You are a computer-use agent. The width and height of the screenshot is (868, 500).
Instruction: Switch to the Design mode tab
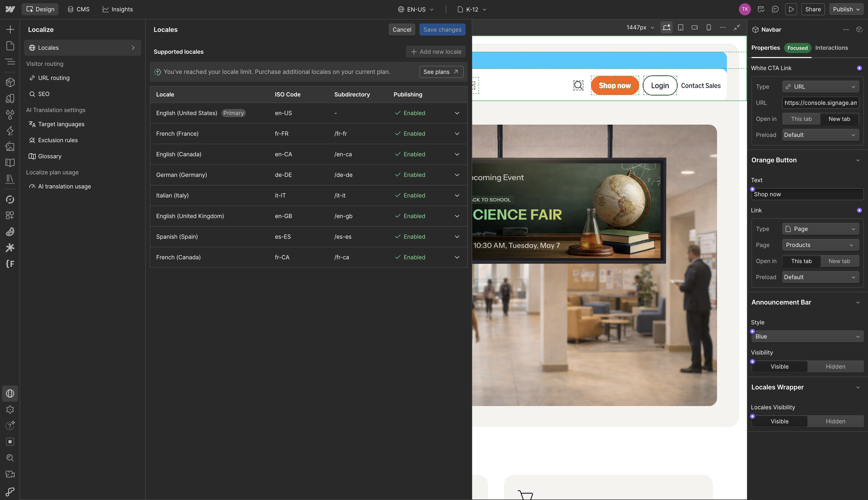[x=40, y=9]
